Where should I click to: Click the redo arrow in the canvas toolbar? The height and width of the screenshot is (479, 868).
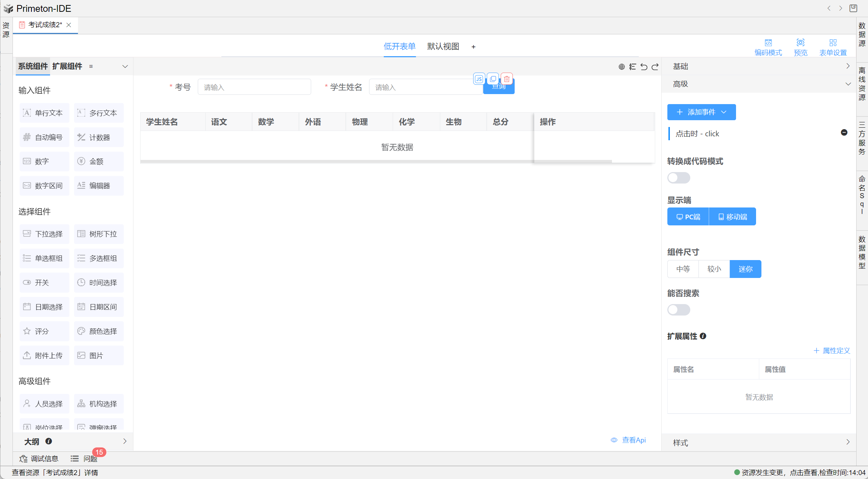[655, 67]
